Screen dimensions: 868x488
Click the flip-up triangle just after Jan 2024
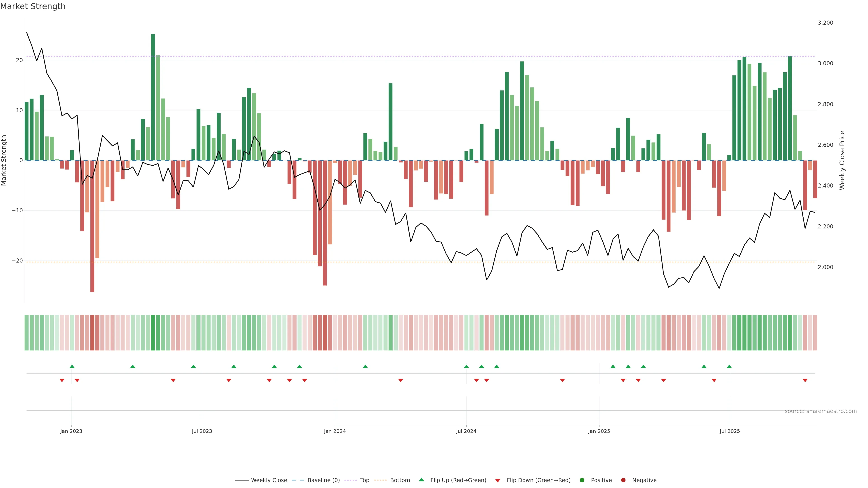point(365,366)
